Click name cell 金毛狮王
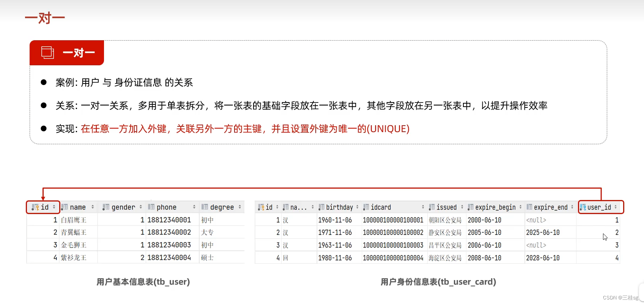 (x=74, y=245)
